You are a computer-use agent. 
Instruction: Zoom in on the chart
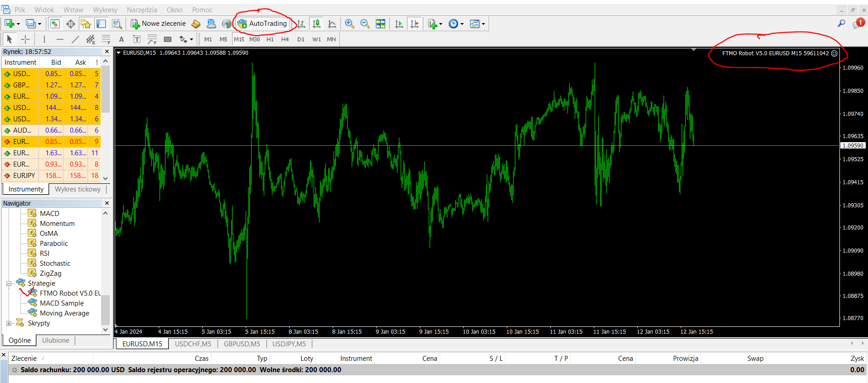pyautogui.click(x=349, y=24)
